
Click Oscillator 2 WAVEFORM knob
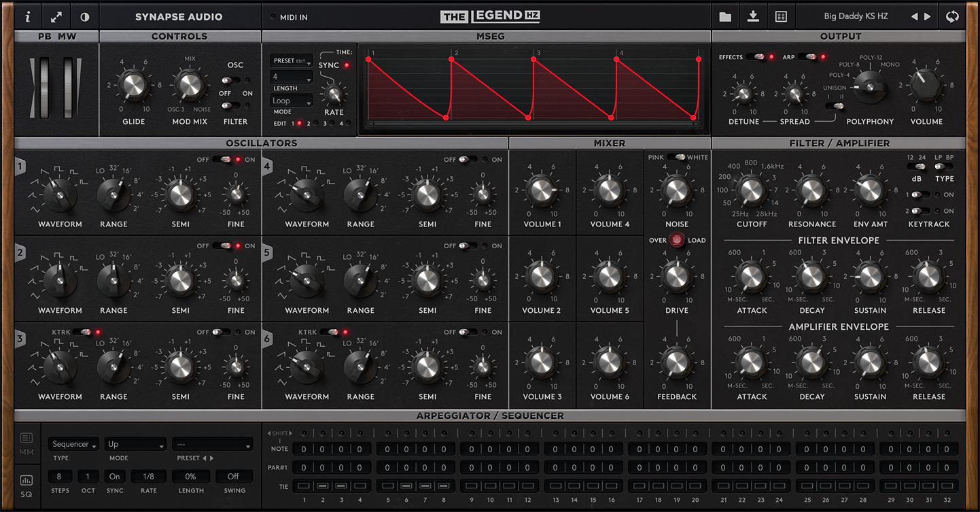pyautogui.click(x=60, y=280)
